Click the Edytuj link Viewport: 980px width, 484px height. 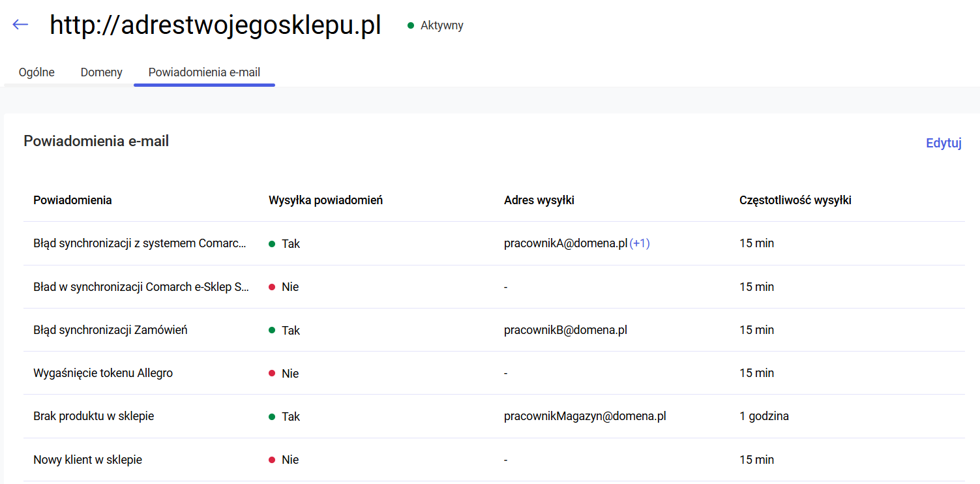(943, 143)
